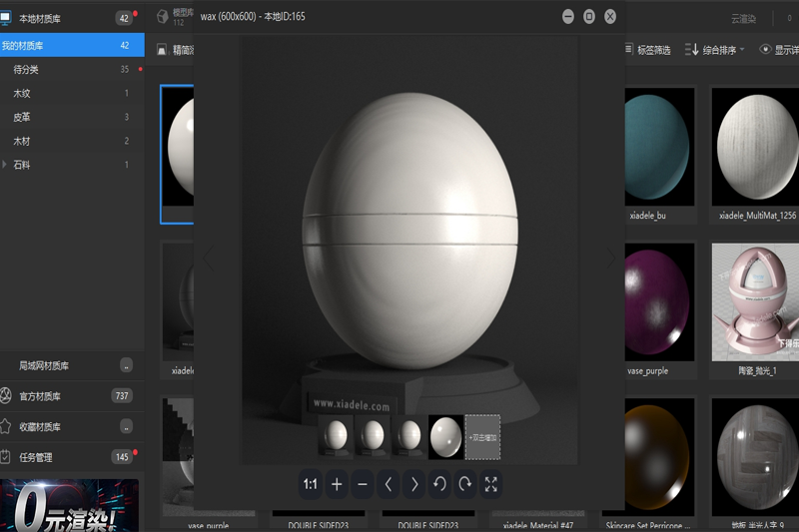799x532 pixels.
Task: Select the xiadele_bu material thumbnail
Action: [x=659, y=147]
